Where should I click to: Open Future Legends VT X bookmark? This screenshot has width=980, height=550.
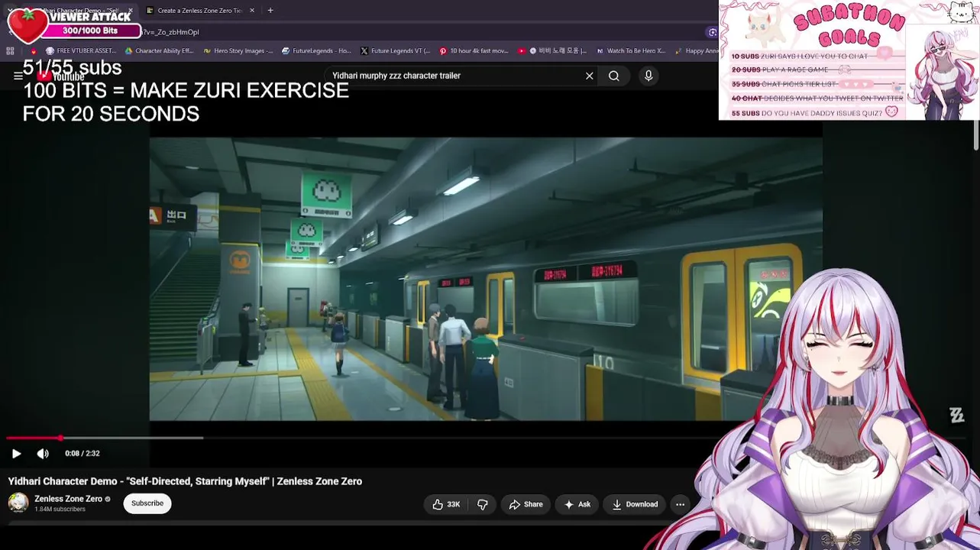(x=395, y=51)
